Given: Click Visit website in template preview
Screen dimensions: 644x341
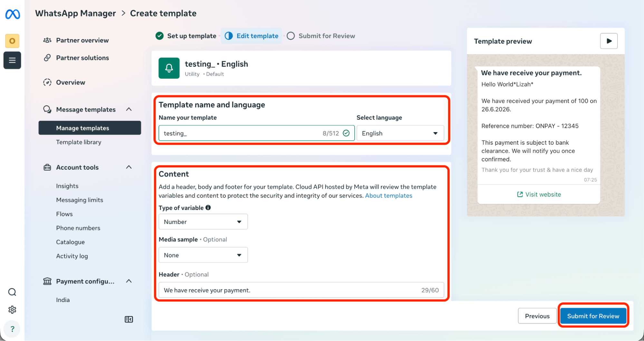Looking at the screenshot, I should 539,194.
